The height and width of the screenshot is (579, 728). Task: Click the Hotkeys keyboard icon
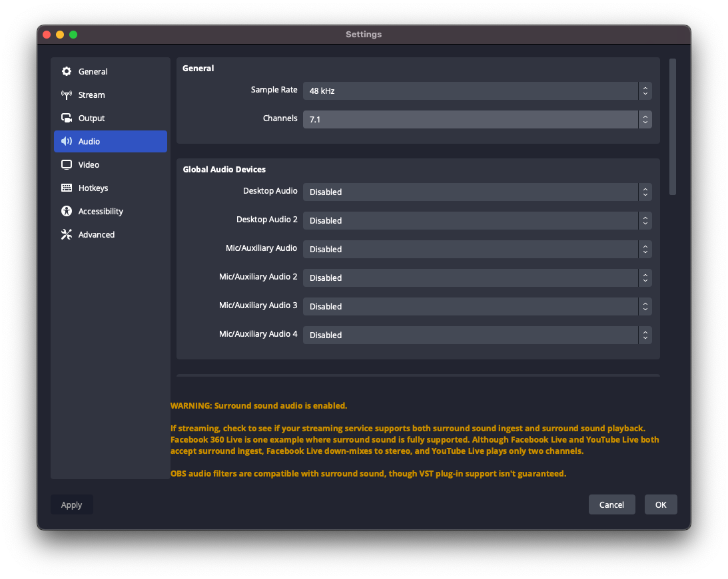point(67,188)
